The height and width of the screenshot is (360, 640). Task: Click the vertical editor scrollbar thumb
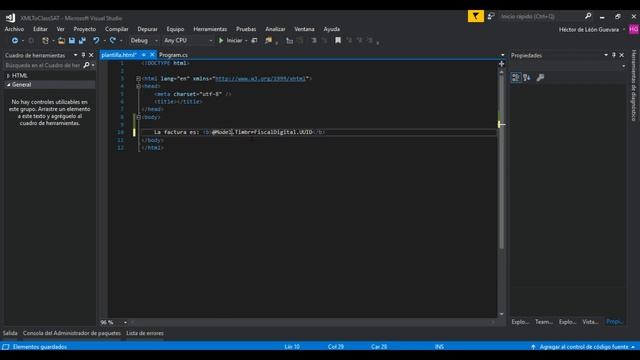(x=501, y=161)
